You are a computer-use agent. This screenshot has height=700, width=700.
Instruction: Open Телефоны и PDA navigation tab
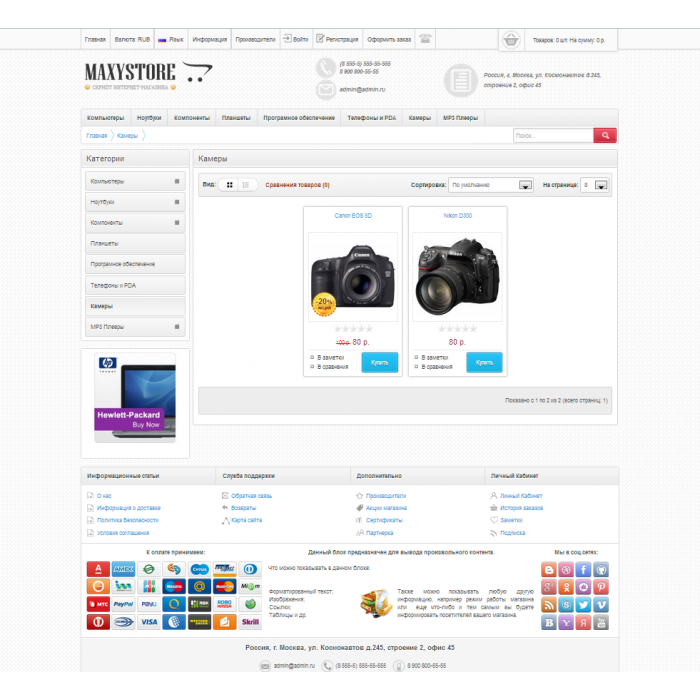tap(371, 118)
